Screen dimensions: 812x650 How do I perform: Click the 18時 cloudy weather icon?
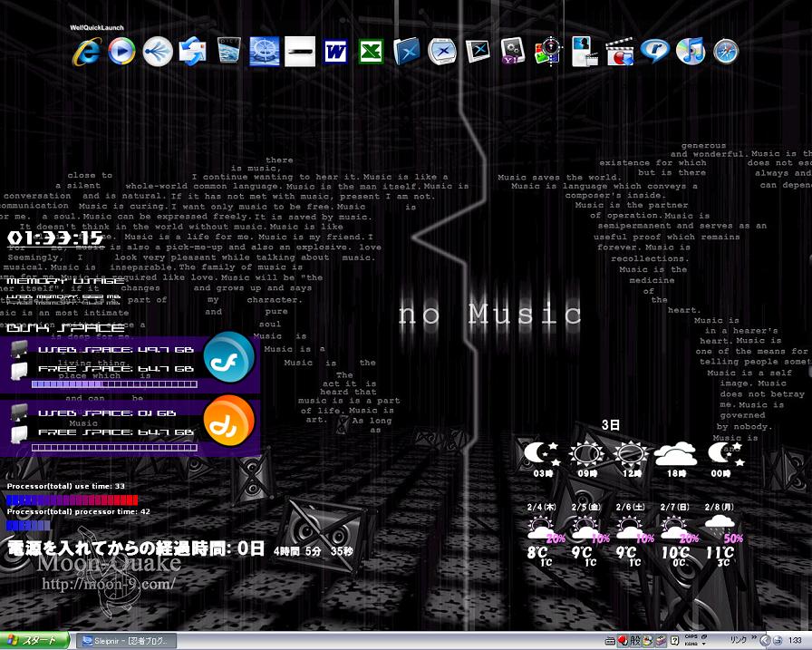pyautogui.click(x=675, y=453)
